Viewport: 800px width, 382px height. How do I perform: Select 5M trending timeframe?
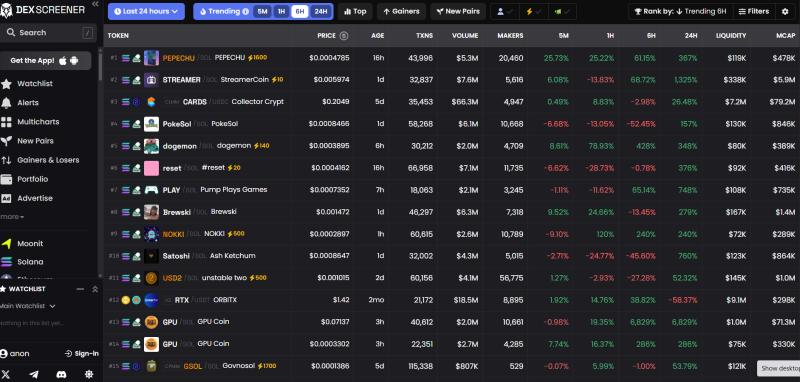[x=262, y=11]
